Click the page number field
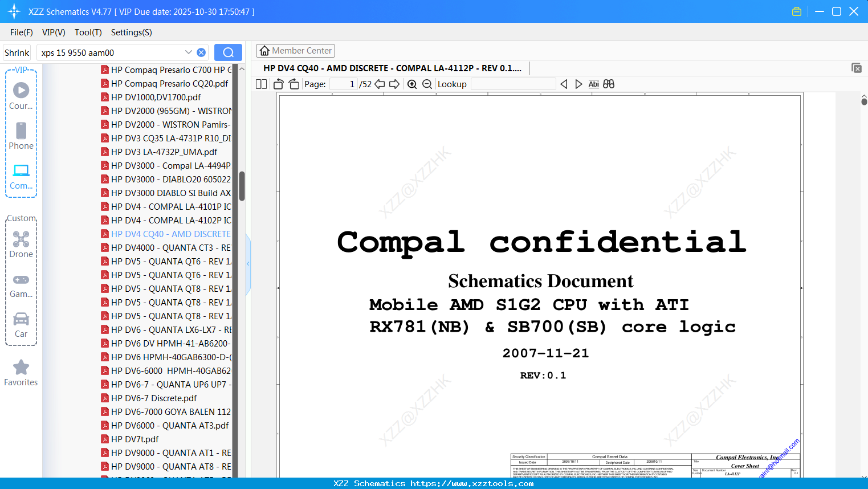Screen dimensions: 868x489 click(x=344, y=84)
